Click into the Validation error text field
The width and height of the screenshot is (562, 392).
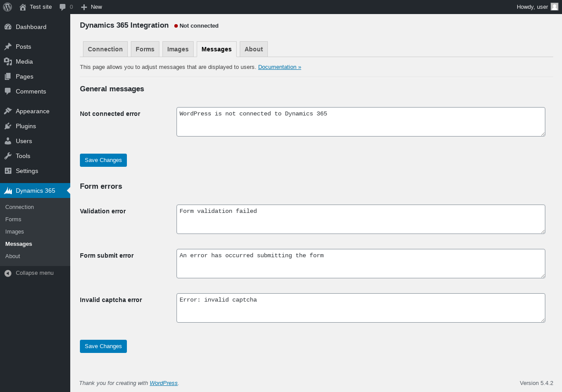(360, 219)
